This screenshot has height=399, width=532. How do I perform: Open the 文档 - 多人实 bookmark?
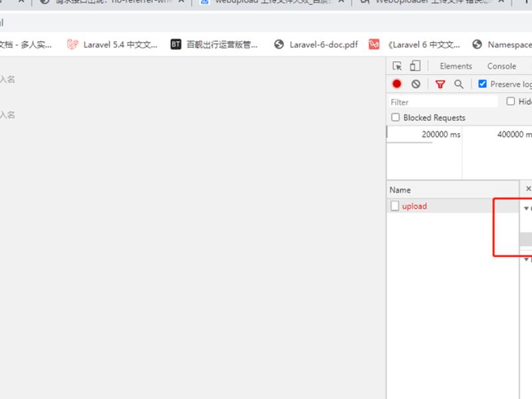coord(26,45)
